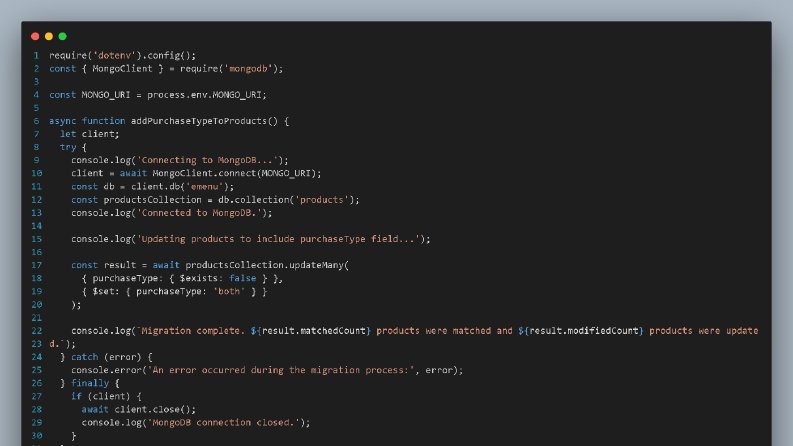Click 'Migration complete.' text on line 22
The width and height of the screenshot is (793, 446).
click(x=191, y=331)
